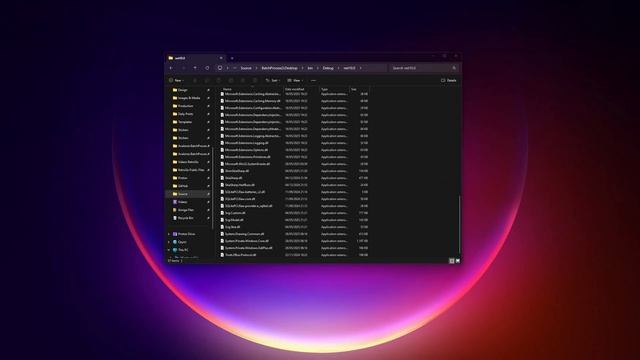Expand the chevron after Source in address bar
640x360 pixels.
coord(256,68)
